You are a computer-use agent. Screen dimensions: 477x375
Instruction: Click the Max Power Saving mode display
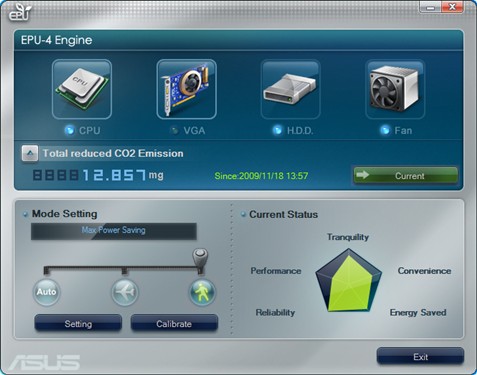[114, 231]
